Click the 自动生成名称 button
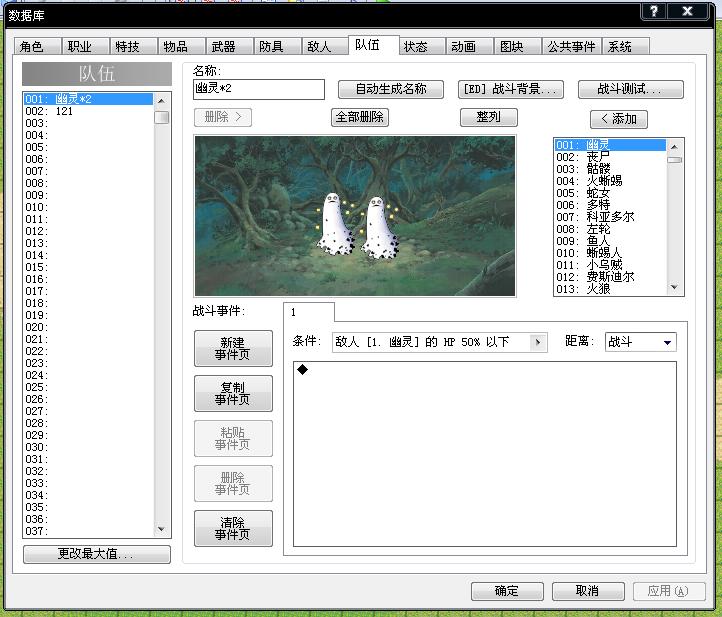 pyautogui.click(x=391, y=89)
